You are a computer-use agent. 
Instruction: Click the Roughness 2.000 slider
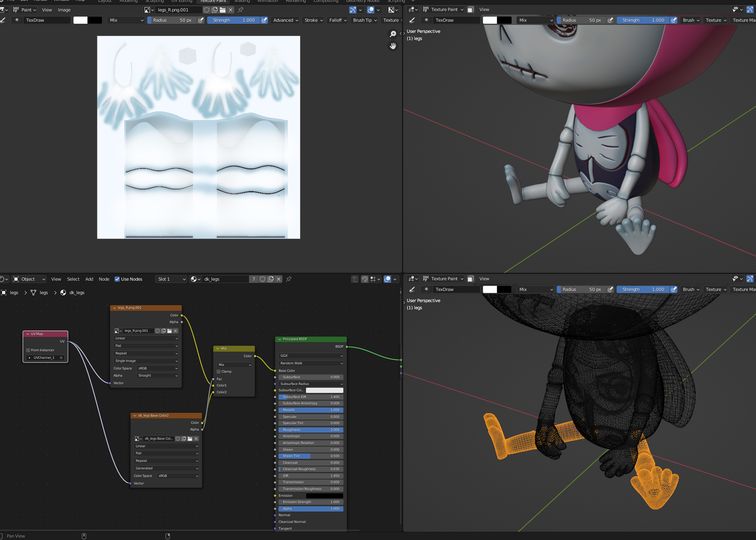click(311, 430)
